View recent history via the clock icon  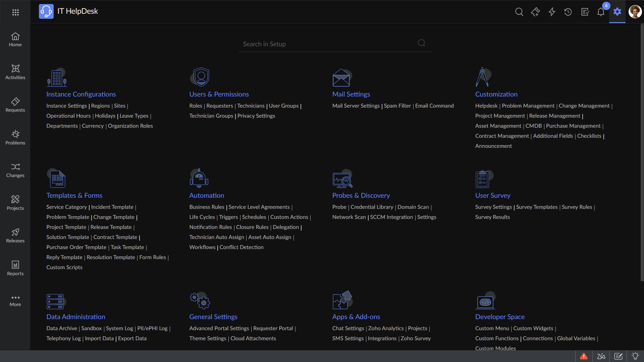568,11
